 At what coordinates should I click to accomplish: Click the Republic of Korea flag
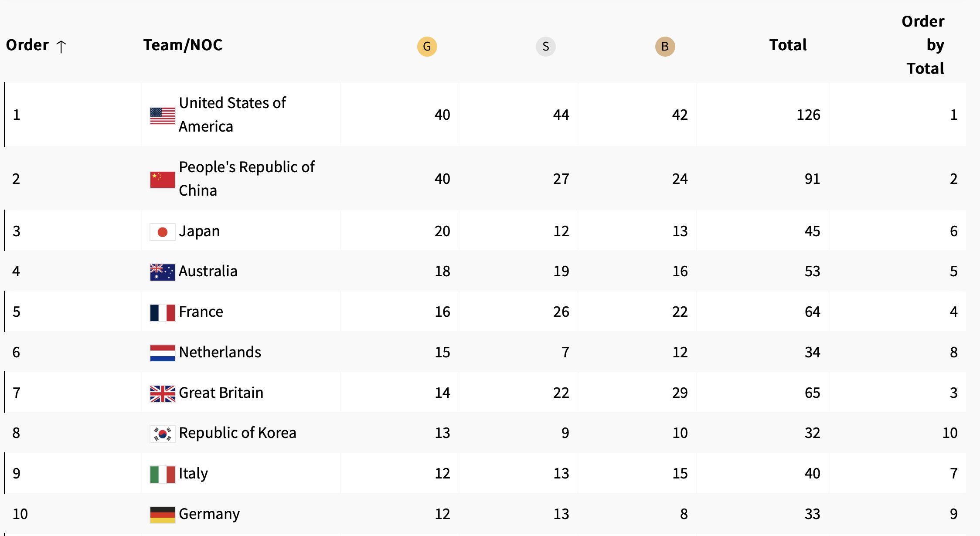point(162,434)
